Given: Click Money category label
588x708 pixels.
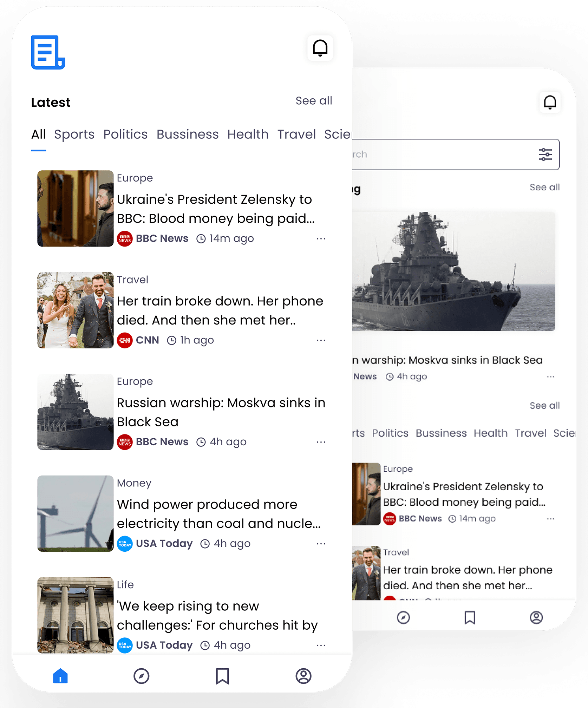Looking at the screenshot, I should click(x=134, y=484).
